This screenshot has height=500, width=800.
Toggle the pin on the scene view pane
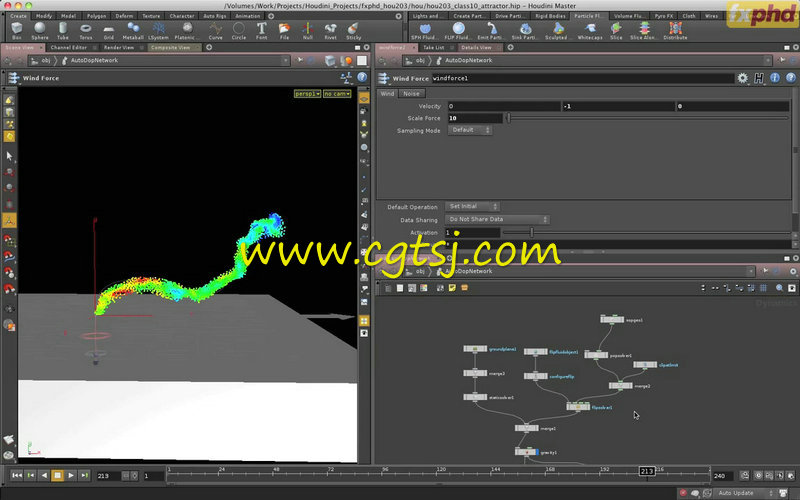pos(300,60)
